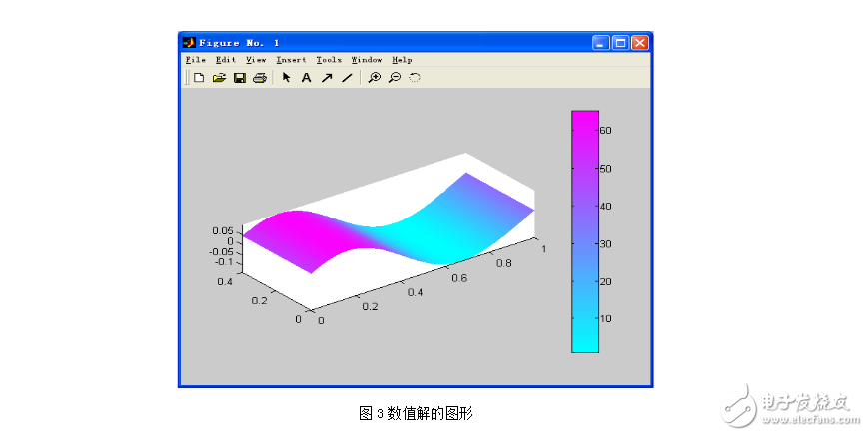Open a file with the folder icon

pos(219,78)
